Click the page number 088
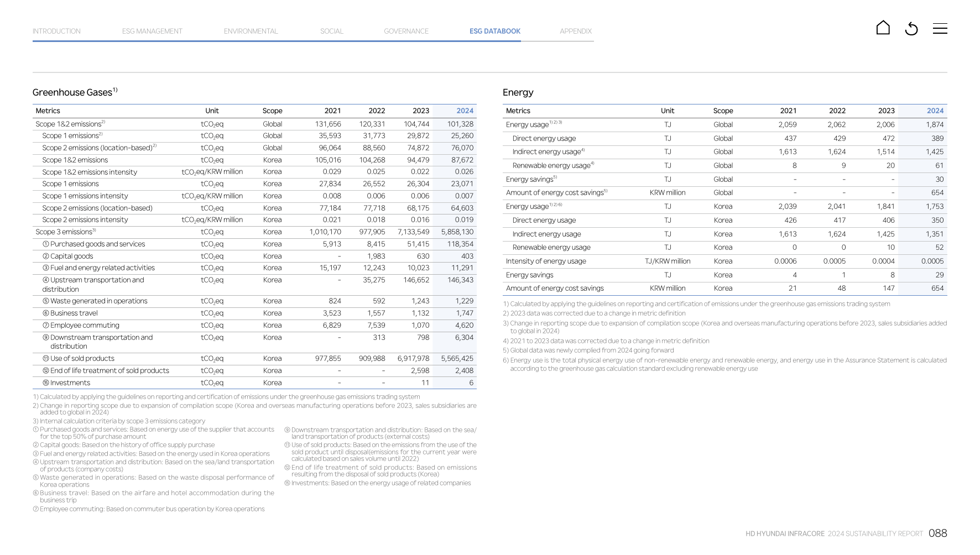 tap(938, 533)
